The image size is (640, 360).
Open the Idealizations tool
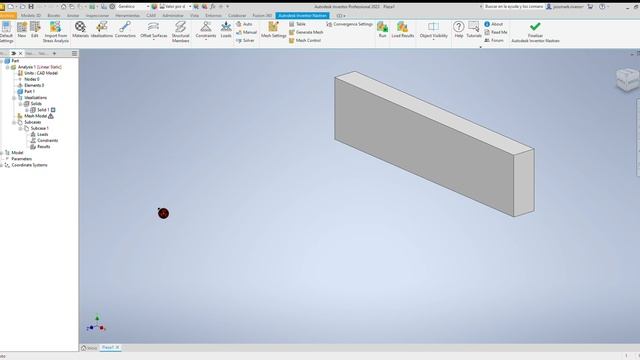point(102,29)
